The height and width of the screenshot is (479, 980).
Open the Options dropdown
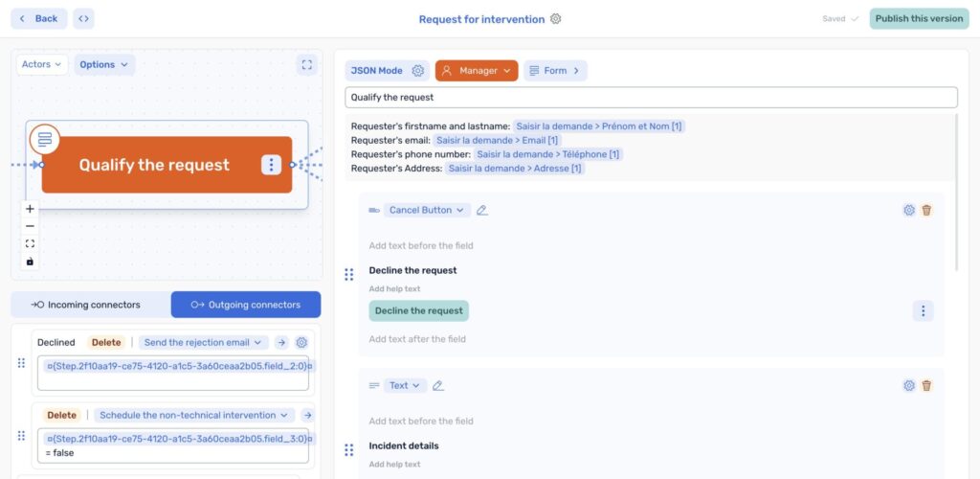coord(104,65)
